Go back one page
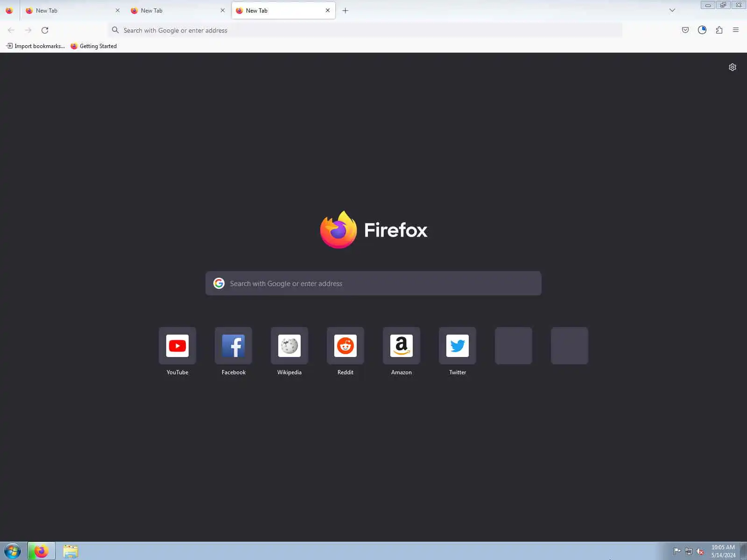 11,30
